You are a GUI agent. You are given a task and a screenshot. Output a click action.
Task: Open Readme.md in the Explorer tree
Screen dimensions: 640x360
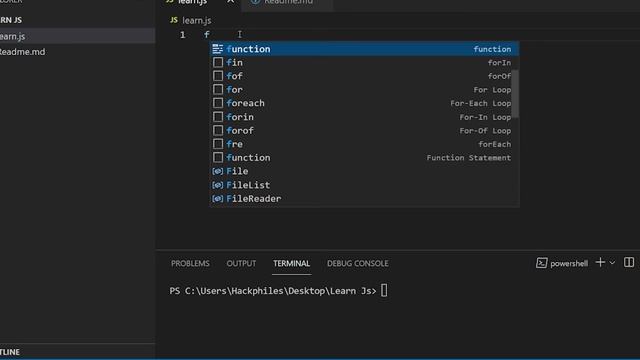(x=77, y=52)
